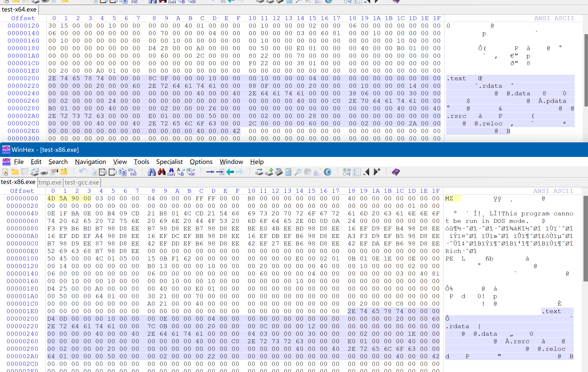Open the File menu
The height and width of the screenshot is (372, 588).
coord(19,162)
